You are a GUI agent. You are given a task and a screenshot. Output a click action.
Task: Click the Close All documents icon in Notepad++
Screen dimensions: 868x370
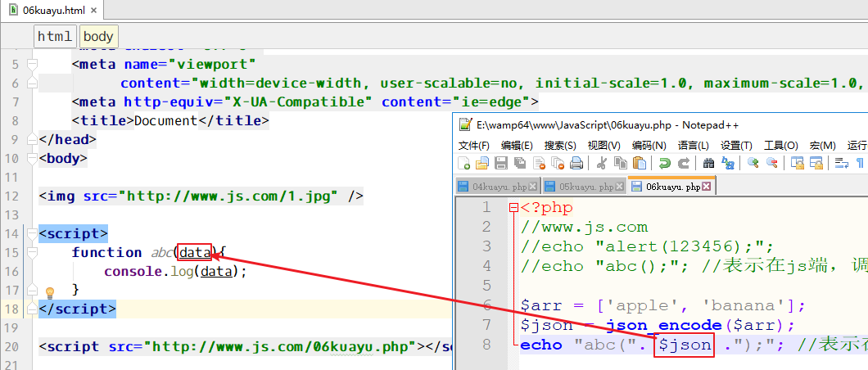click(558, 163)
